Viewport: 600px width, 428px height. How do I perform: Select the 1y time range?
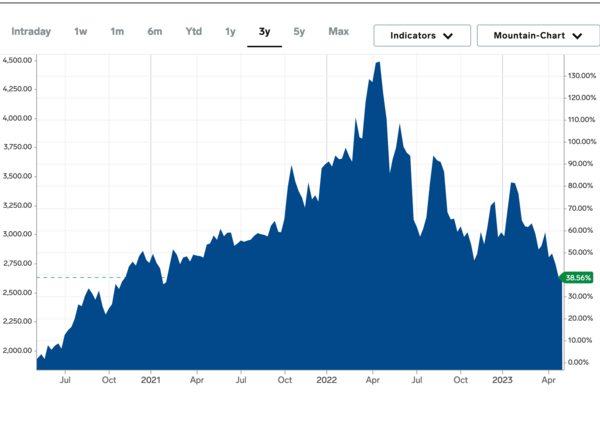pyautogui.click(x=230, y=32)
